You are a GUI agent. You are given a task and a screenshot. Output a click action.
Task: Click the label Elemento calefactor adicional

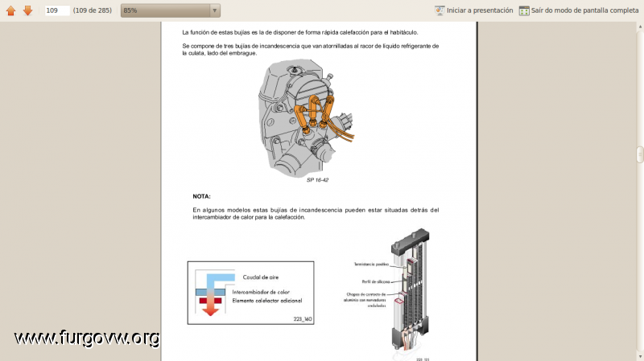(267, 301)
